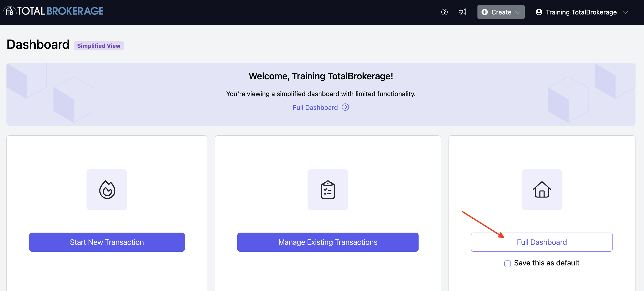Click the user avatar icon in header

click(539, 12)
